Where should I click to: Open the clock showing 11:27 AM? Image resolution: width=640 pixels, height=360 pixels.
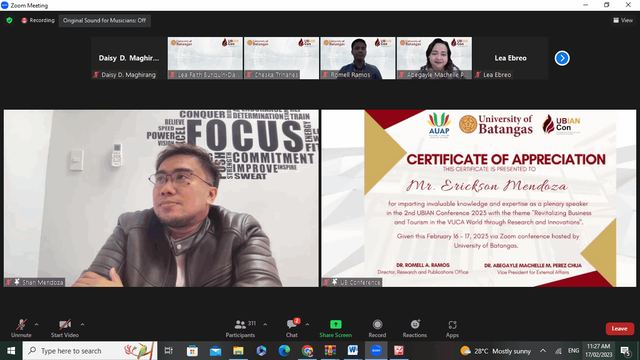pyautogui.click(x=598, y=351)
